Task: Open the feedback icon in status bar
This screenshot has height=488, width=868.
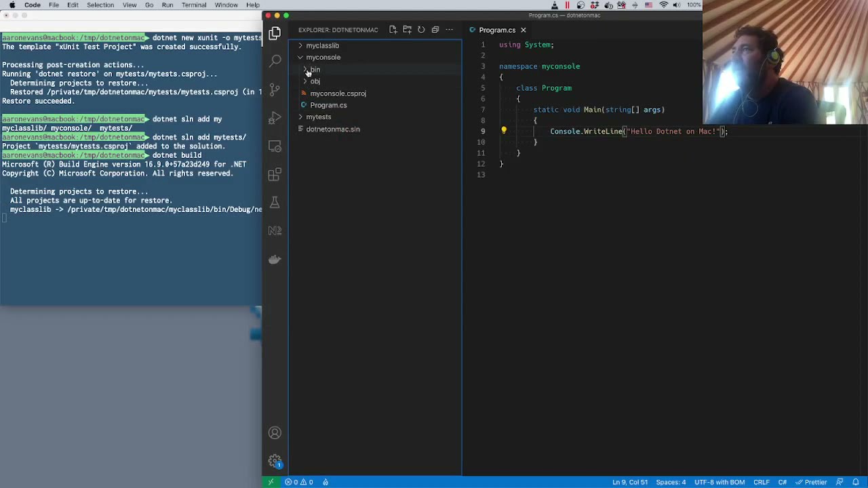Action: (x=839, y=482)
